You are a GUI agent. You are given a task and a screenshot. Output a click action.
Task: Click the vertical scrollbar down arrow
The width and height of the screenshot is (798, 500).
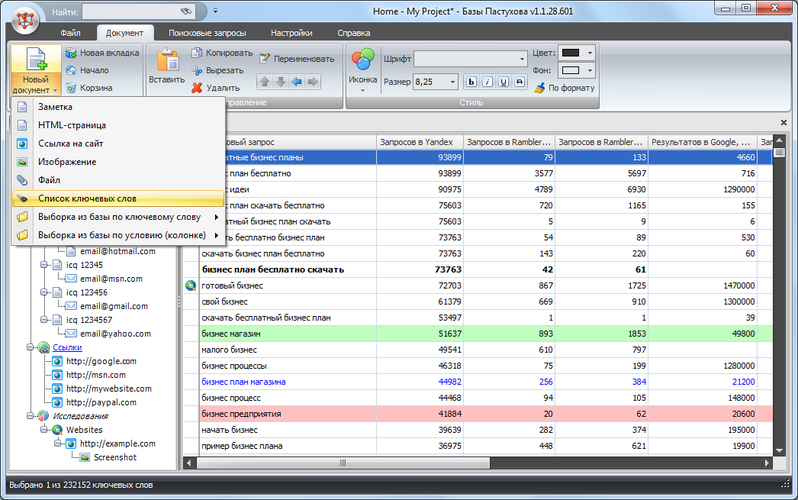[779, 451]
